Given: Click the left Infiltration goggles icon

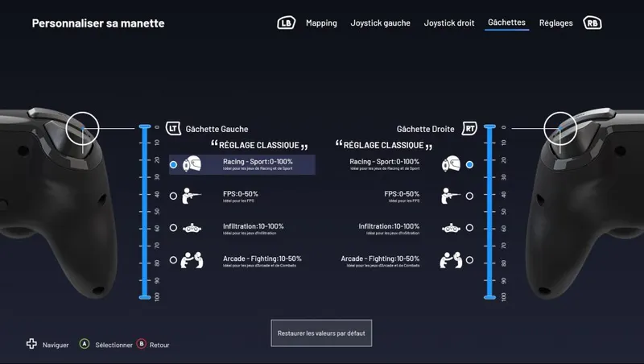Looking at the screenshot, I should click(x=193, y=228).
